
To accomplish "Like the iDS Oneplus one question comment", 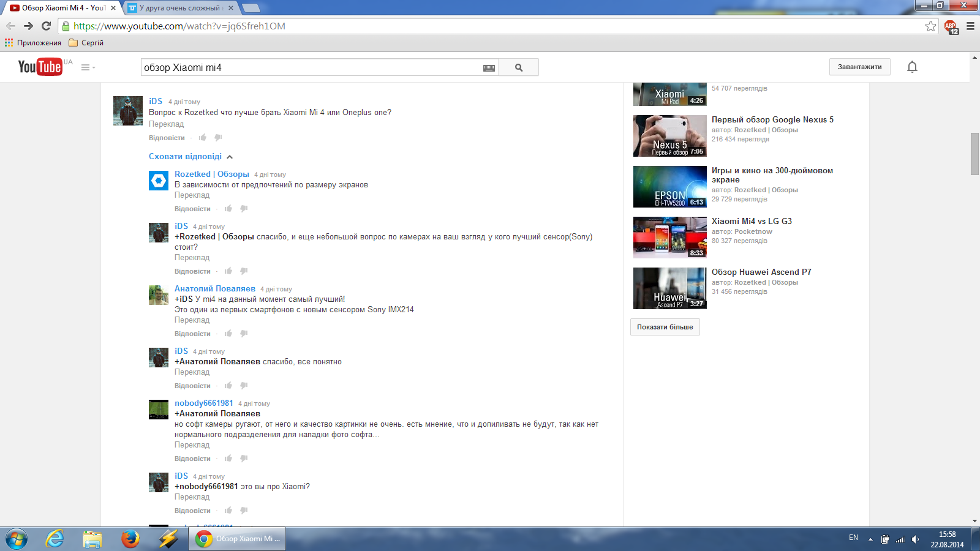I will point(203,138).
